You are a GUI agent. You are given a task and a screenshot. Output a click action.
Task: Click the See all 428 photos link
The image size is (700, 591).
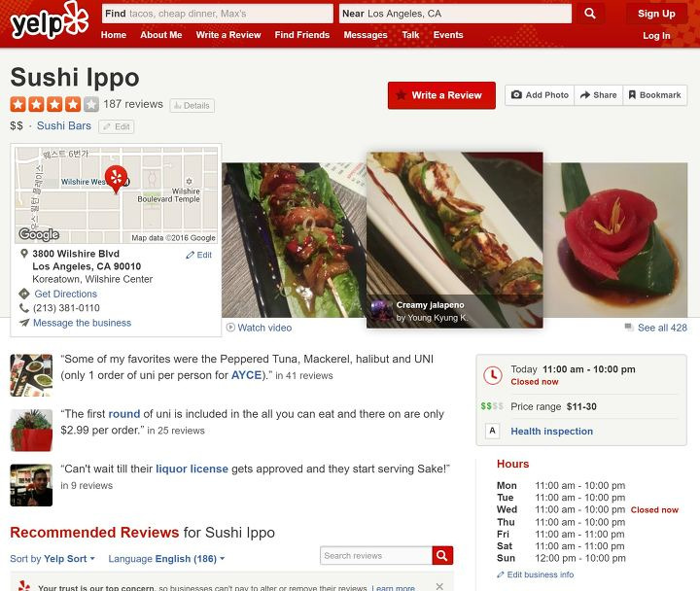pos(662,328)
